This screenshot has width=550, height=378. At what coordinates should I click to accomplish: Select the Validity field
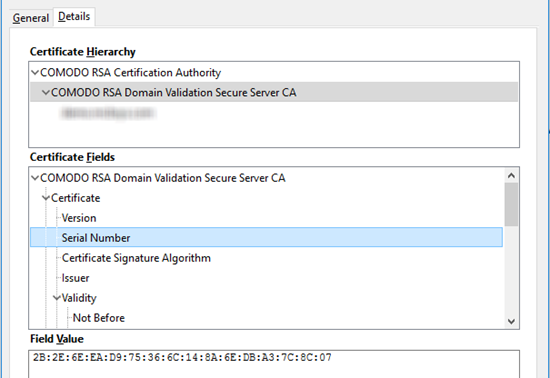(x=79, y=298)
